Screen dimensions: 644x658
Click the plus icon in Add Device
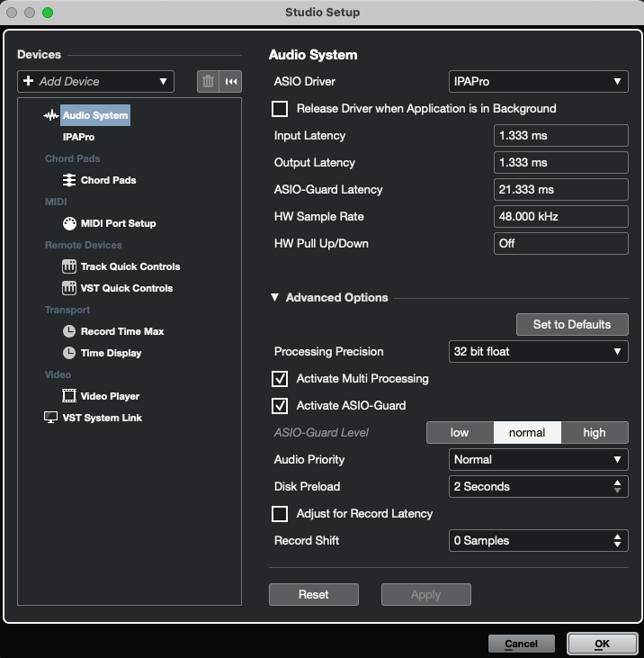click(29, 81)
